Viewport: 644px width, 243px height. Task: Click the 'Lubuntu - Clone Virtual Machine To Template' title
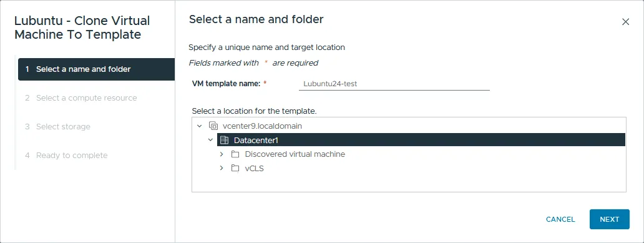[x=82, y=27]
